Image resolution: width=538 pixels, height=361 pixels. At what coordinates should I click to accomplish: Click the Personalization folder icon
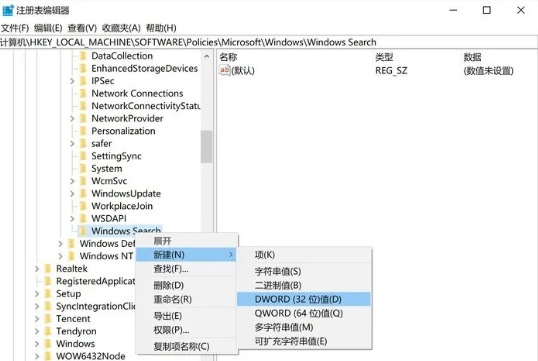[x=83, y=131]
